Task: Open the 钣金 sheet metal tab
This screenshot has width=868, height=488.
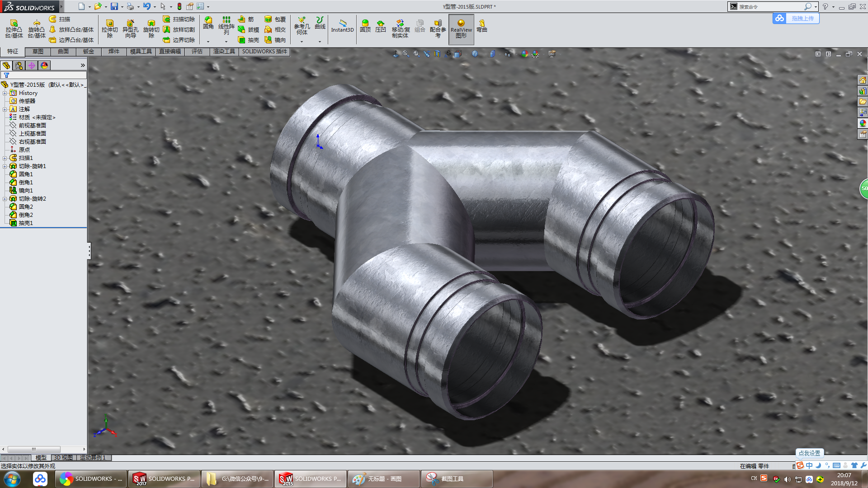Action: (88, 52)
